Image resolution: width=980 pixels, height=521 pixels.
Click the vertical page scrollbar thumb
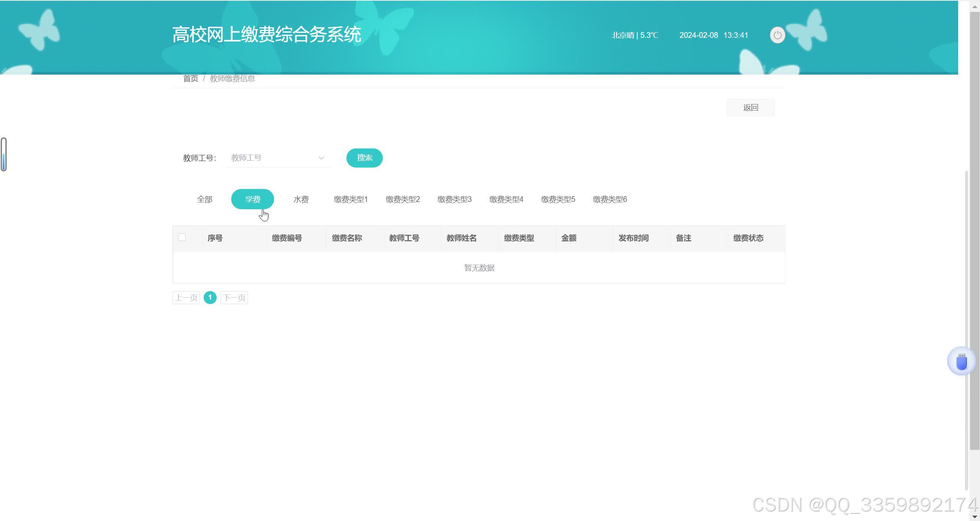975,231
